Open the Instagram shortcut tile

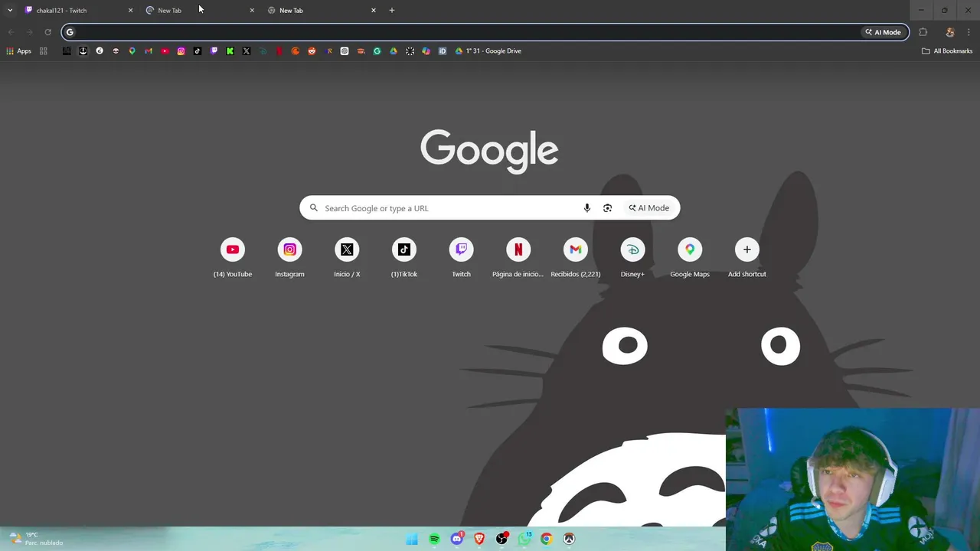pos(289,259)
